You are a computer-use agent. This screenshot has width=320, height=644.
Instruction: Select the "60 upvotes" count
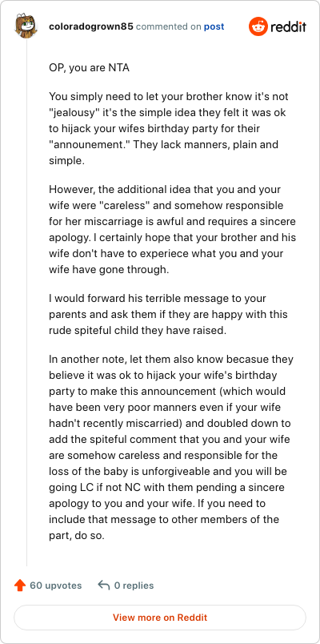[56, 586]
